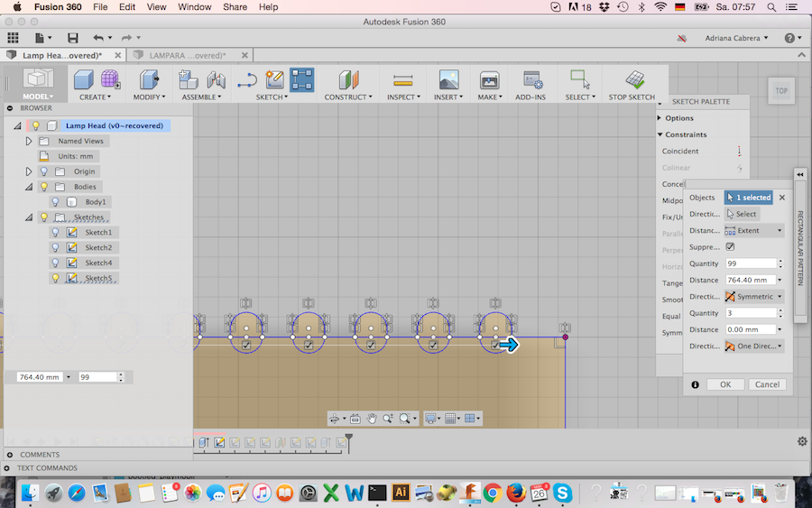
Task: Toggle visibility bulb for Bodies folder
Action: click(x=44, y=187)
